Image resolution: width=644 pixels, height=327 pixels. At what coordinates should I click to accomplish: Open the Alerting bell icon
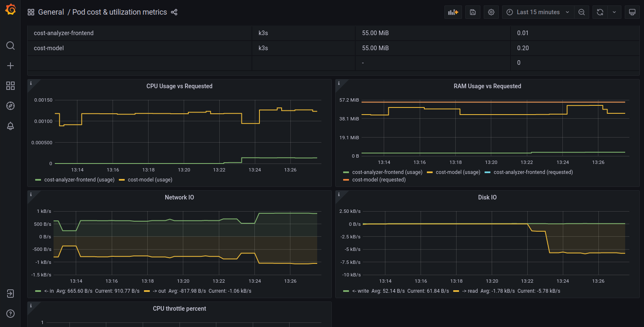10,126
